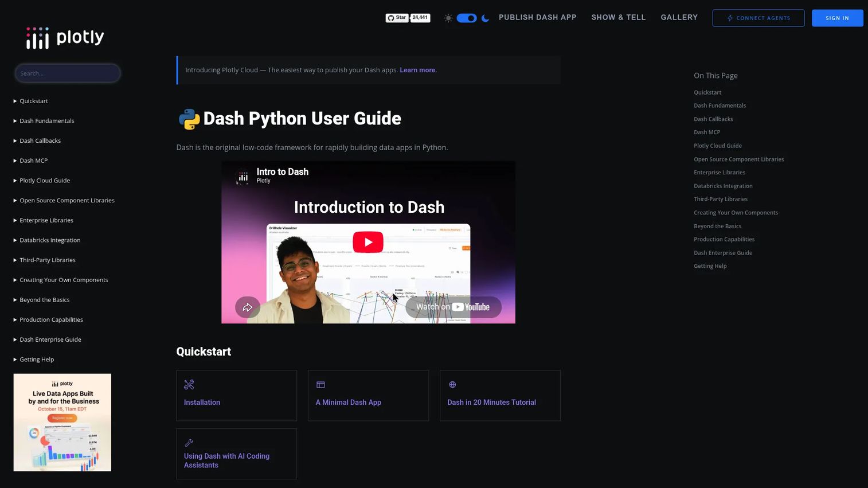Screen dimensions: 868x488
Task: Click Intro to Dash video title
Action: tap(283, 171)
